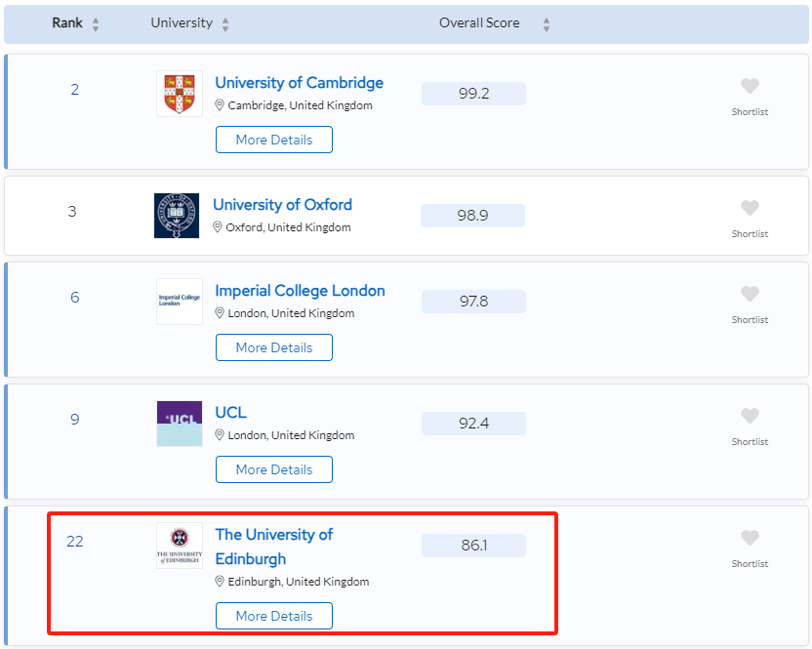Click the 'Oxford, United Kingdom' location text
The width and height of the screenshot is (812, 649).
click(x=289, y=228)
